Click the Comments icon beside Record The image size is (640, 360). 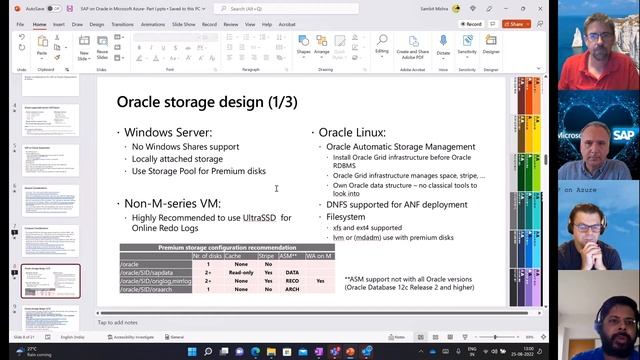click(493, 24)
